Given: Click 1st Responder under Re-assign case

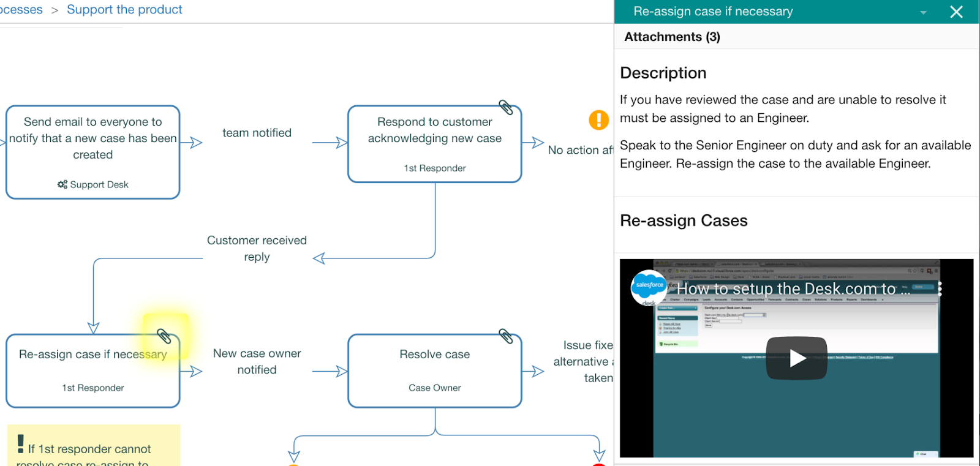Looking at the screenshot, I should tap(93, 388).
